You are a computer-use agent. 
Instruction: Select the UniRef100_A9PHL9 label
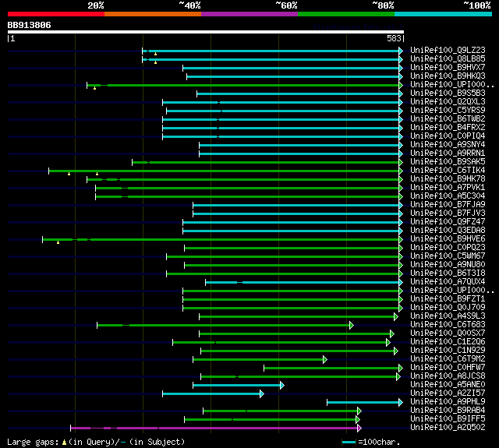(448, 402)
